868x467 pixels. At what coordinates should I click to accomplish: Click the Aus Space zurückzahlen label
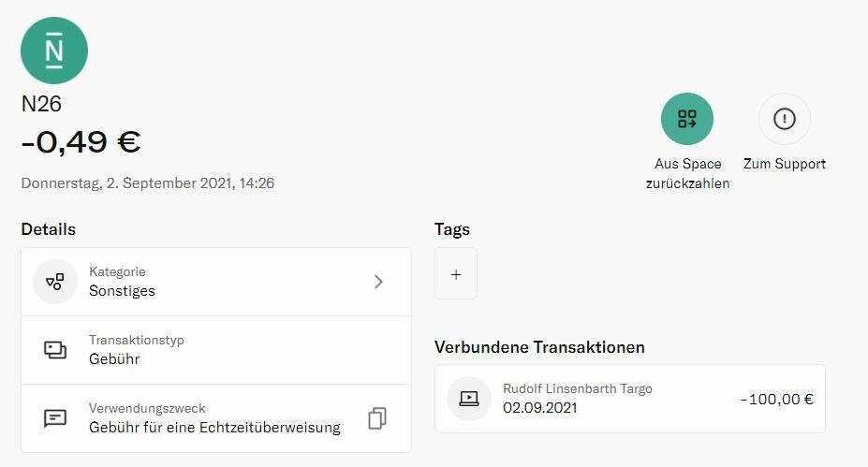687,174
